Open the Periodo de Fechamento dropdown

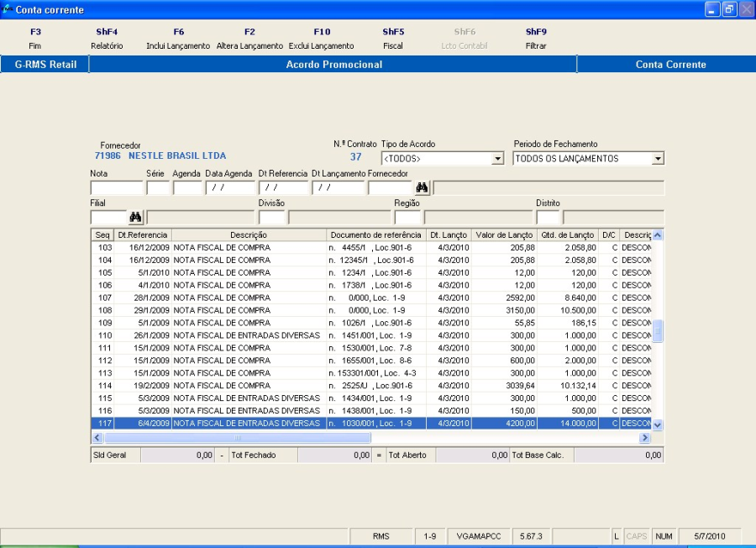point(657,159)
